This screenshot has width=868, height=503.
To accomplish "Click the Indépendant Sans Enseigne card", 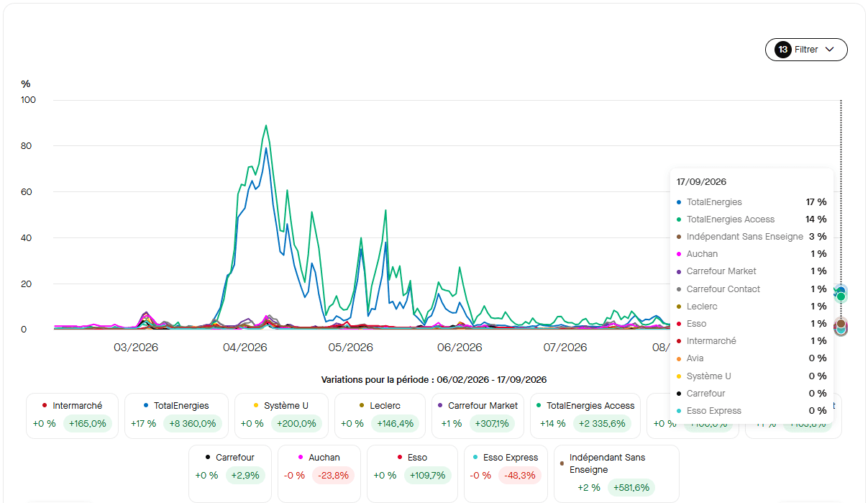I will coord(616,473).
